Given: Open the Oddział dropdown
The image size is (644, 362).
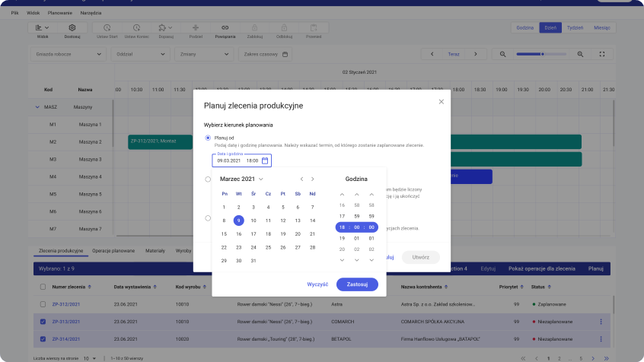Looking at the screenshot, I should coord(141,54).
